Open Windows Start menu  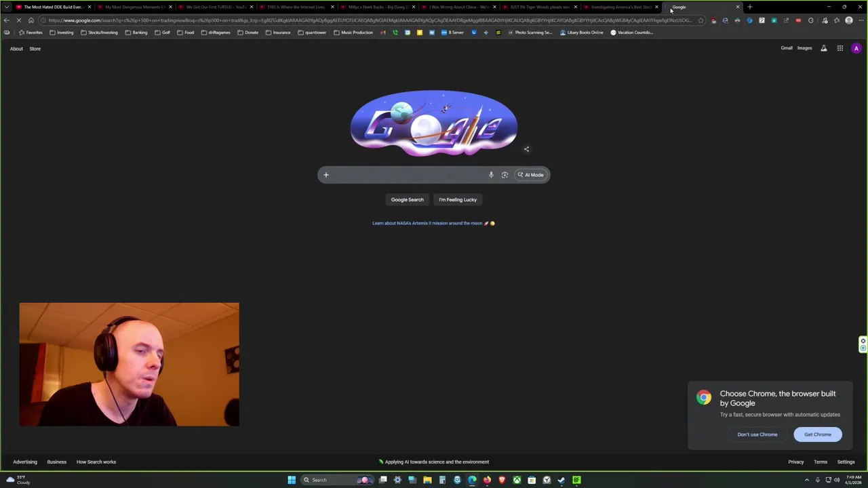click(292, 480)
